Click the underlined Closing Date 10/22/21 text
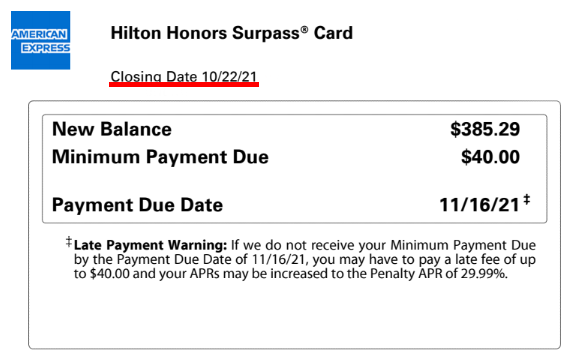This screenshot has height=361, width=567. (184, 76)
